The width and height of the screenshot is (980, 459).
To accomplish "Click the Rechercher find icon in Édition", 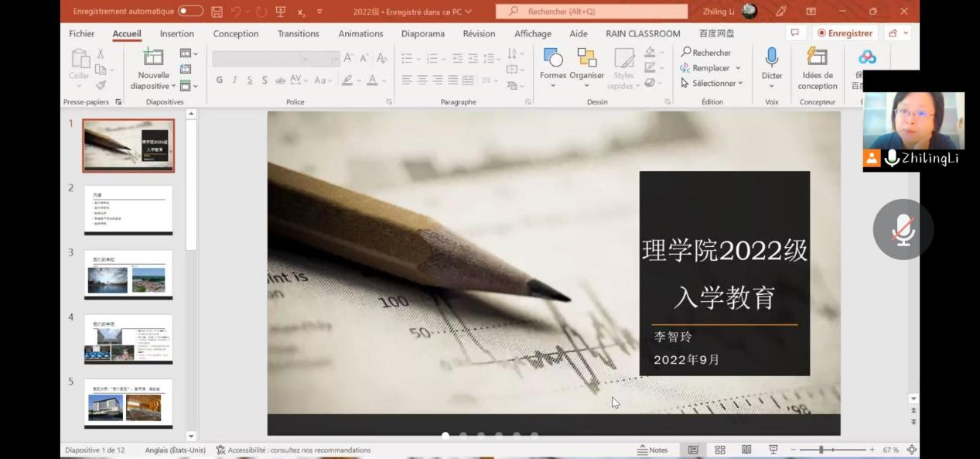I will (x=685, y=53).
